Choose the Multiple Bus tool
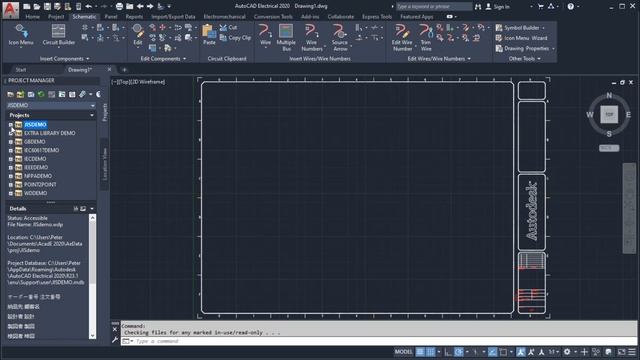This screenshot has height=360, width=640. 286,38
